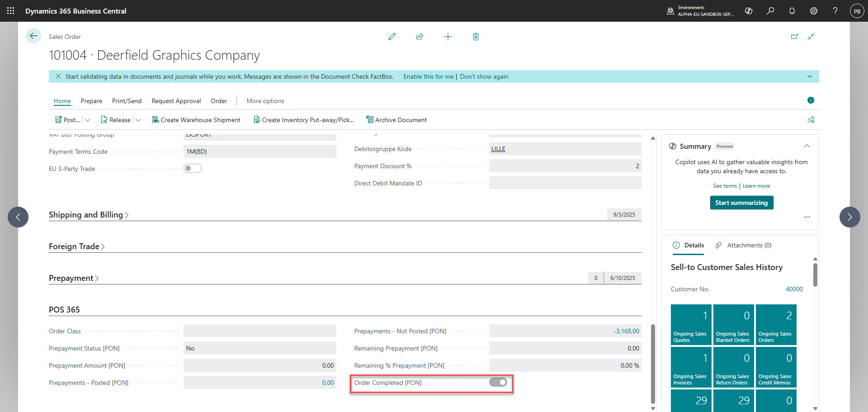Open the app launcher waffle menu
Screen dimensions: 868x412
click(11, 11)
